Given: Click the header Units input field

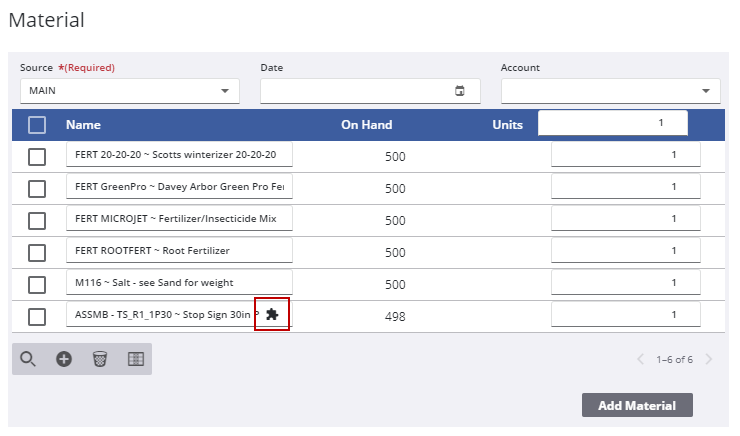Looking at the screenshot, I should point(612,122).
